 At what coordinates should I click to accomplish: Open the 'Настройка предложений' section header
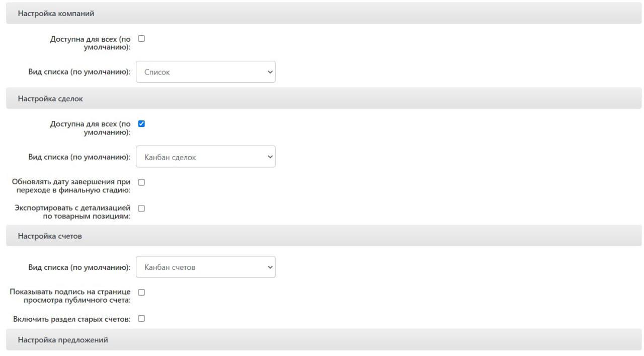[63, 340]
